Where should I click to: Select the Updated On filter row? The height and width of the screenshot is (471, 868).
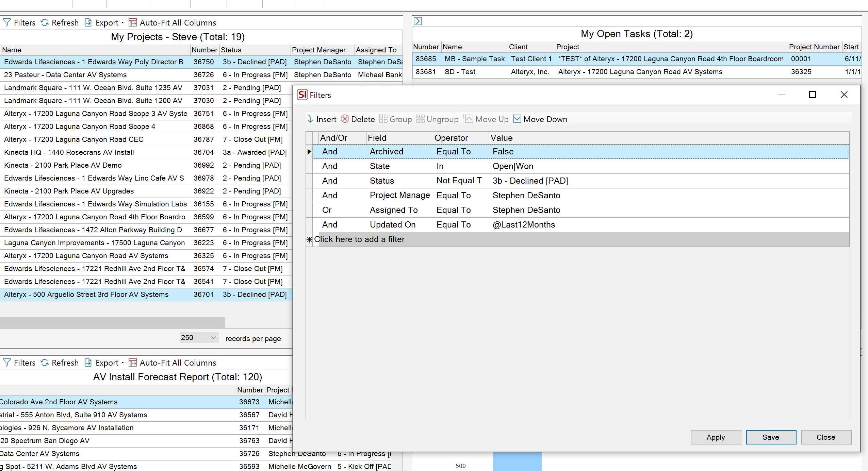coord(392,225)
